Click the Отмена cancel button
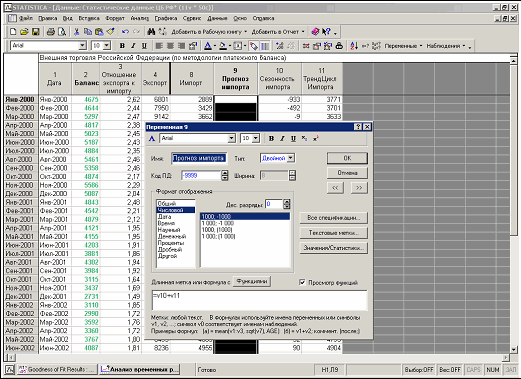The width and height of the screenshot is (521, 379). (347, 173)
